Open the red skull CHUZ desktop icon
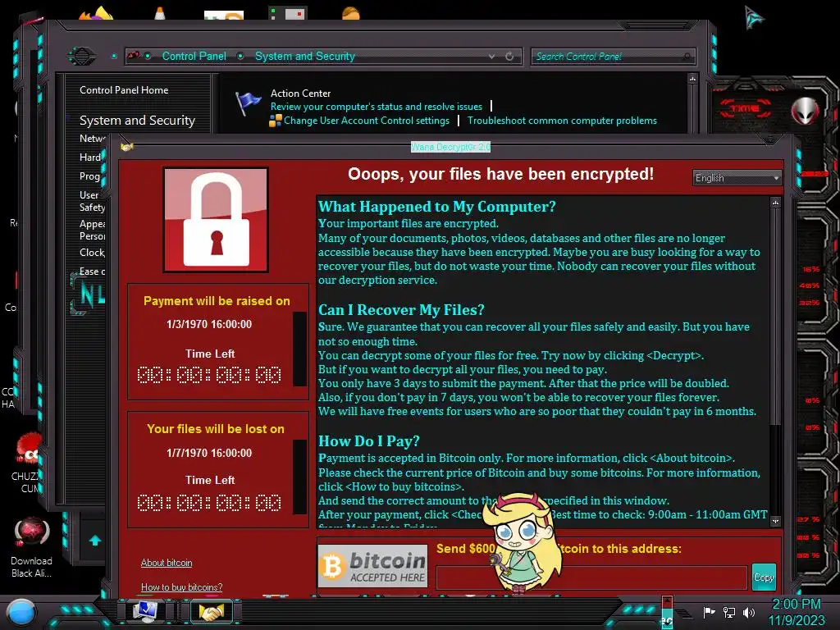 tap(27, 463)
